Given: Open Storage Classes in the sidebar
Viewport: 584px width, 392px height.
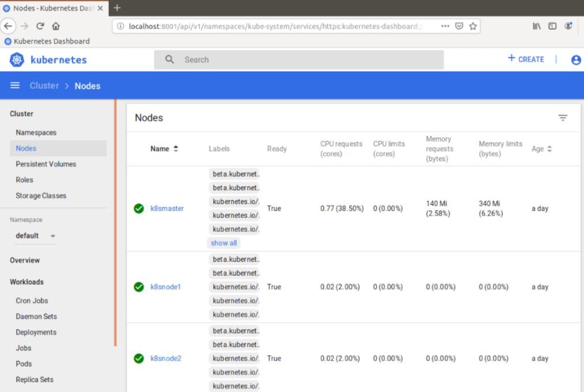Looking at the screenshot, I should coord(41,196).
